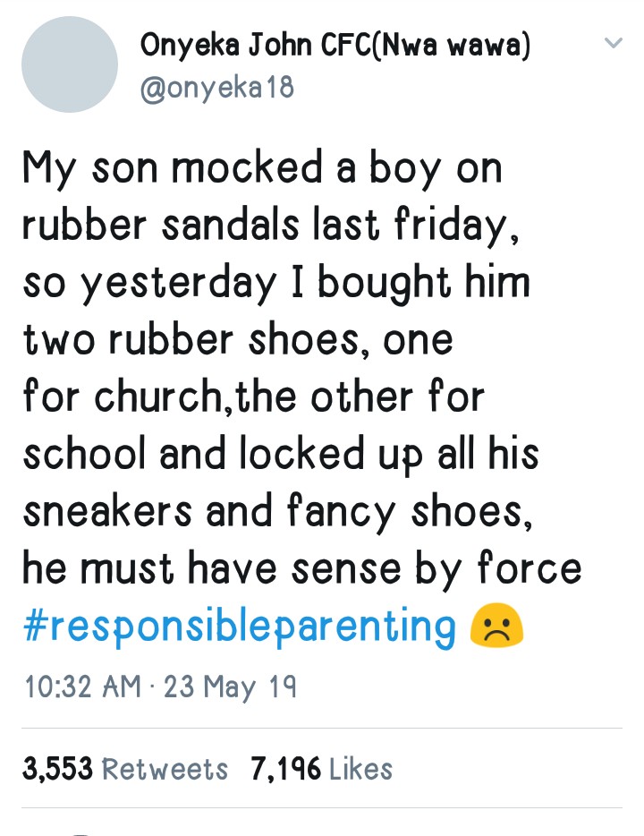Click the Retweets label

click(165, 769)
